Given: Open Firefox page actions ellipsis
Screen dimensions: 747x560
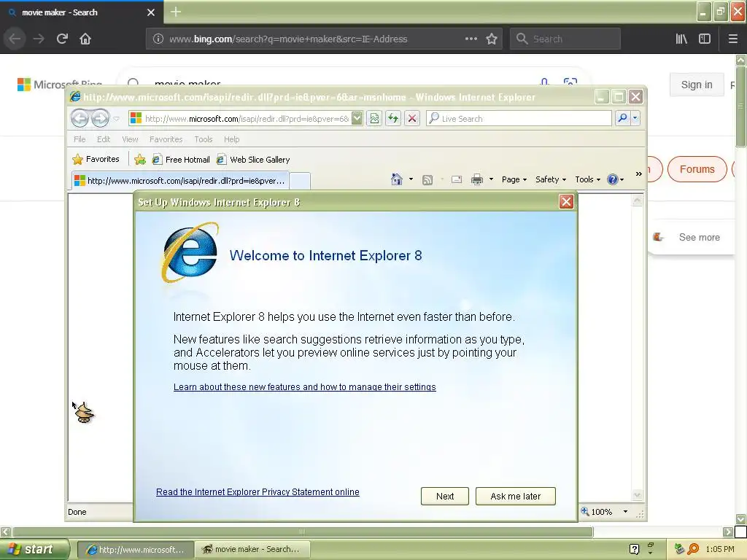Looking at the screenshot, I should point(471,39).
